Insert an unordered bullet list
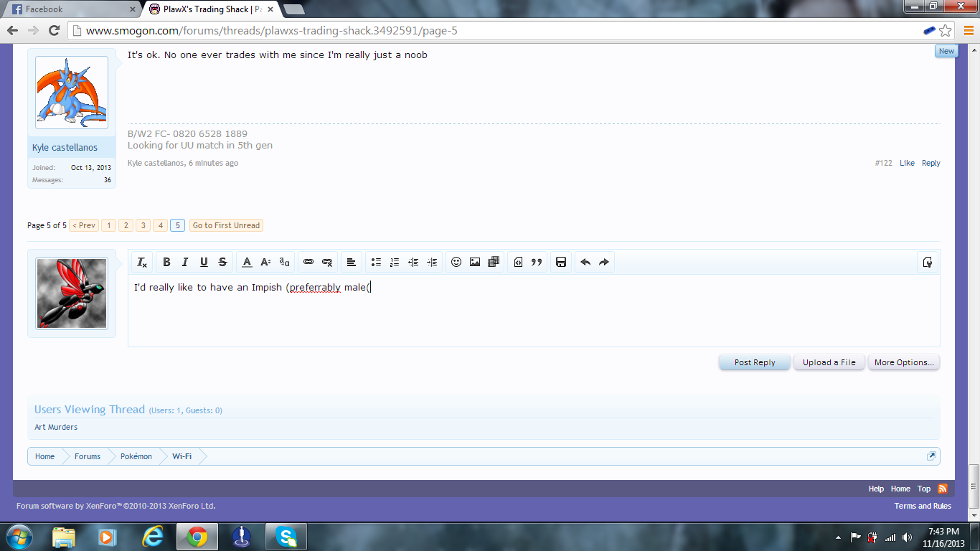The width and height of the screenshot is (980, 551). pos(376,263)
